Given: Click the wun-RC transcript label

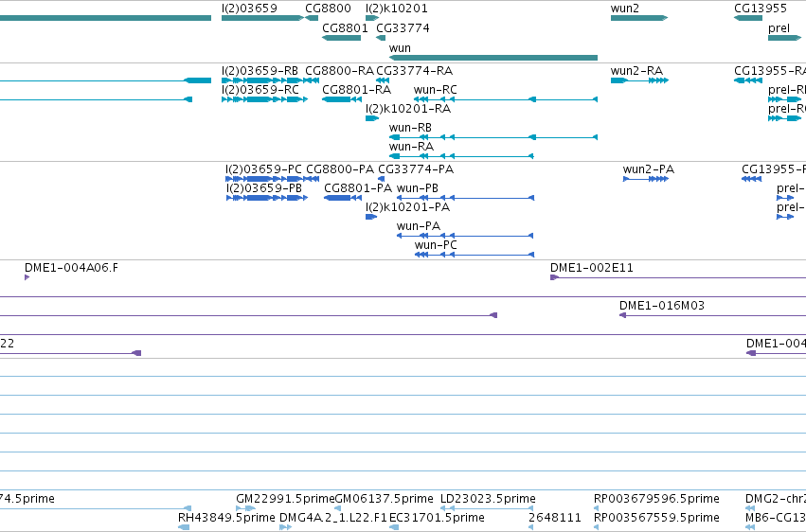Looking at the screenshot, I should coord(436,90).
